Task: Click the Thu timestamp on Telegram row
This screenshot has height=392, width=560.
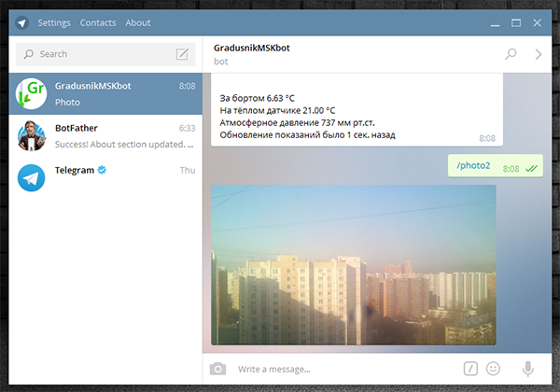Action: (x=188, y=170)
